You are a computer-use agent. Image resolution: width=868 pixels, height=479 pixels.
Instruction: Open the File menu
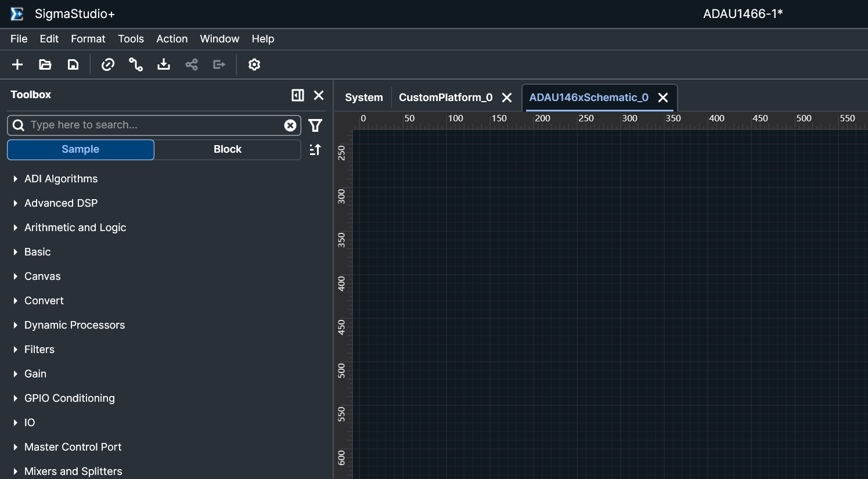pyautogui.click(x=19, y=39)
